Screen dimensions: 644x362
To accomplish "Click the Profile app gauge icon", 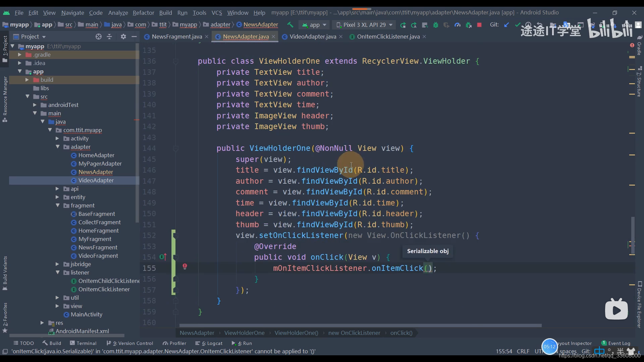I will [x=458, y=25].
